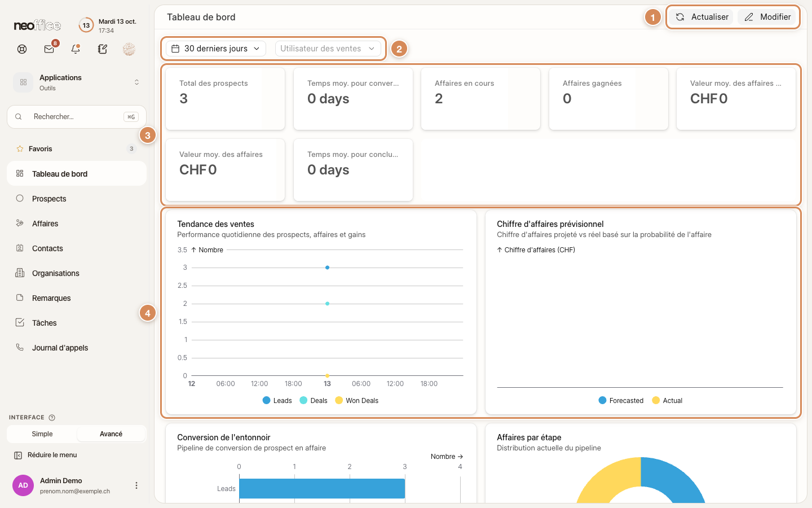Go to Tâches
This screenshot has width=812, height=508.
(77, 323)
